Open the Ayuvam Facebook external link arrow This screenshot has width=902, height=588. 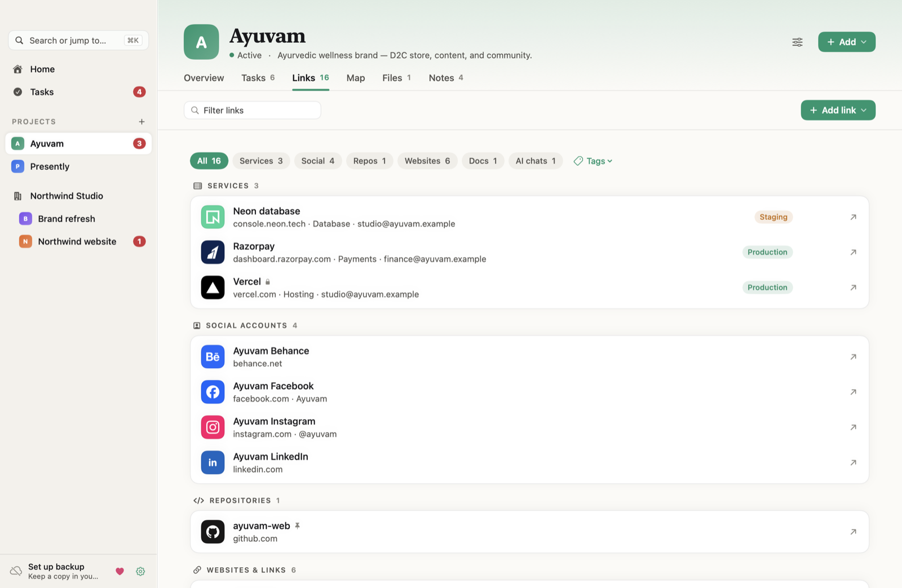pos(853,392)
